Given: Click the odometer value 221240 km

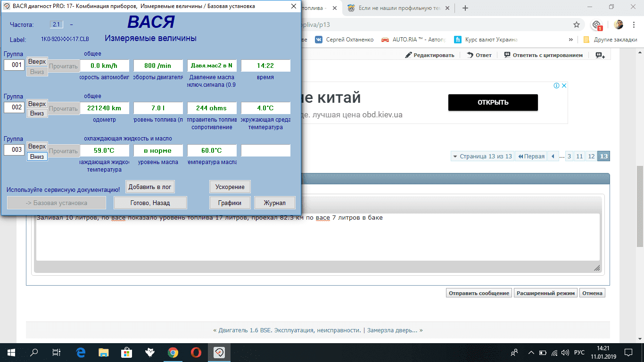Looking at the screenshot, I should (x=104, y=108).
